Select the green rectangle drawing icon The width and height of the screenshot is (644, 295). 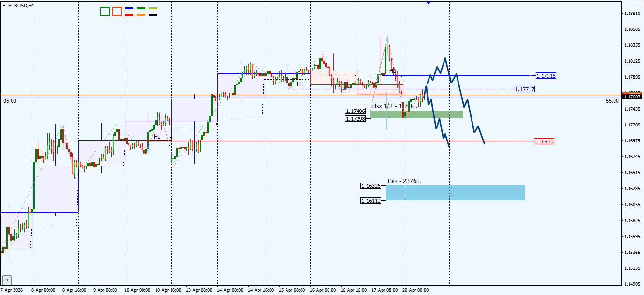pos(105,12)
